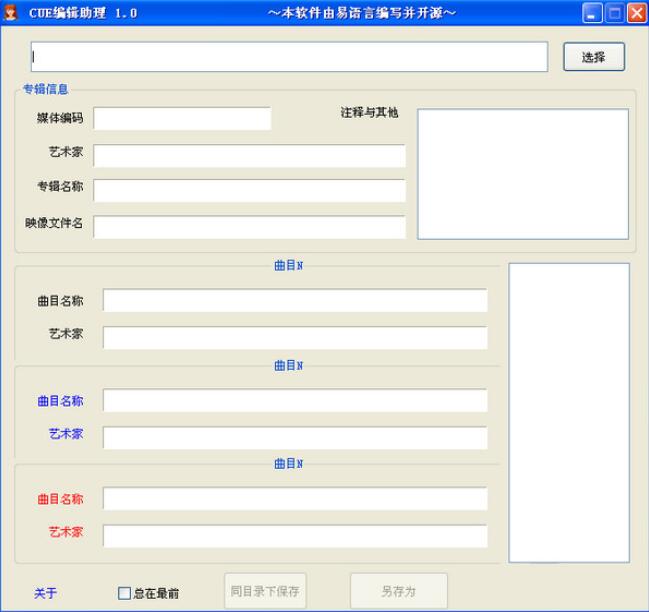
Task: Click the 曲目名称 field with blue label
Action: pyautogui.click(x=295, y=400)
